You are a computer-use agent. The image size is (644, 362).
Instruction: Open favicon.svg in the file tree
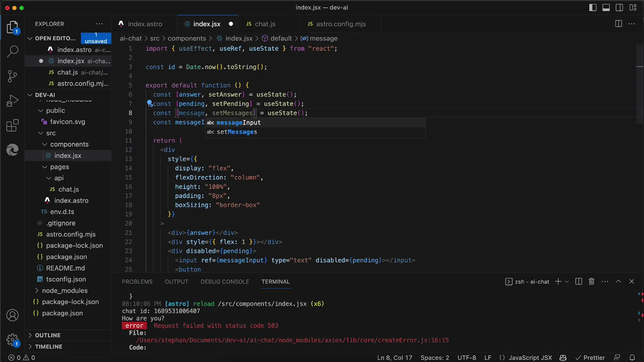[x=67, y=122]
